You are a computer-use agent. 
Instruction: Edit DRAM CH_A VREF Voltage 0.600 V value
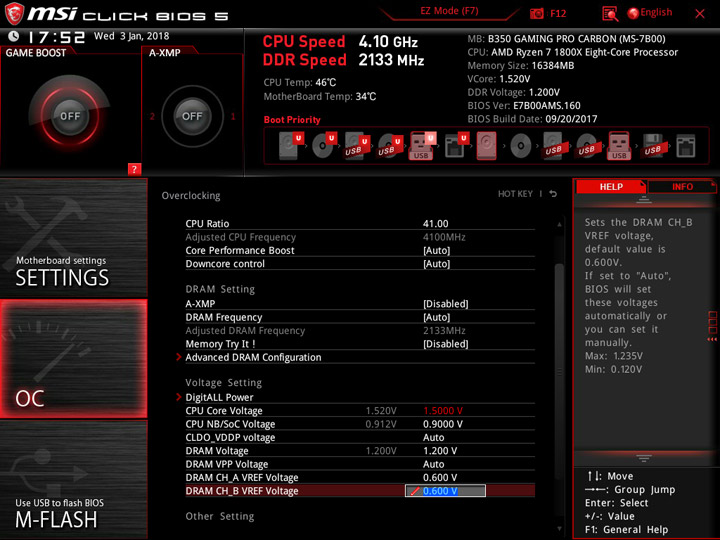click(440, 477)
